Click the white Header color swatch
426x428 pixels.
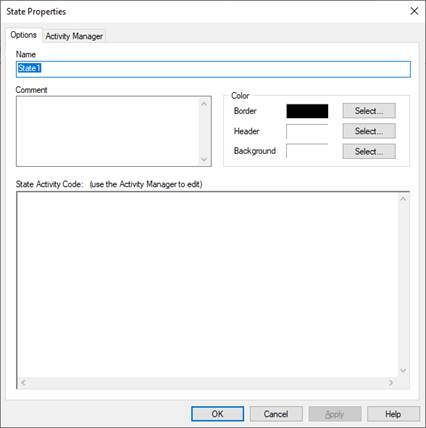pos(307,131)
